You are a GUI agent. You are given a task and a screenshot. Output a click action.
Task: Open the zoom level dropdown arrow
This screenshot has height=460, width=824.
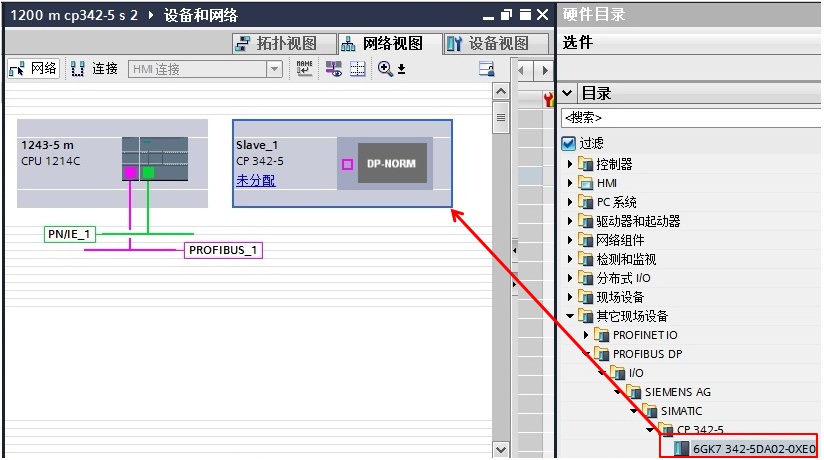pyautogui.click(x=401, y=69)
